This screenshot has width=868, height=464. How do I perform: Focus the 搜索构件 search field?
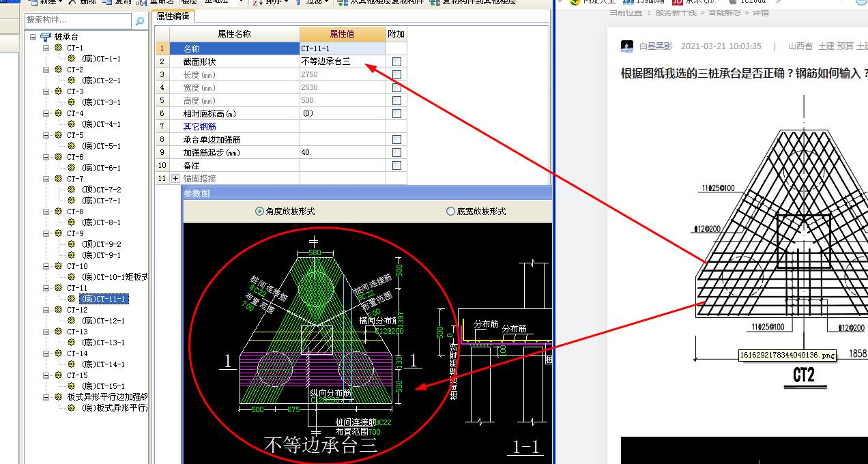(x=78, y=21)
